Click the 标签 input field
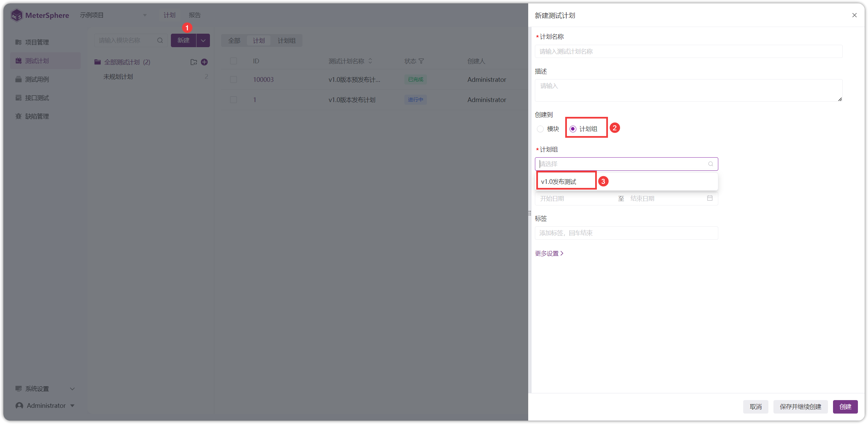This screenshot has height=424, width=868. tap(626, 233)
